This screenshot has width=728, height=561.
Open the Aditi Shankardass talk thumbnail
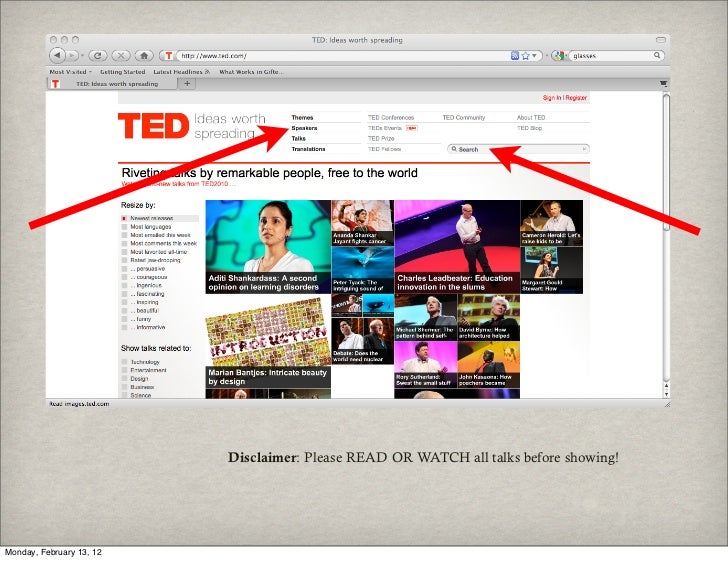point(268,247)
